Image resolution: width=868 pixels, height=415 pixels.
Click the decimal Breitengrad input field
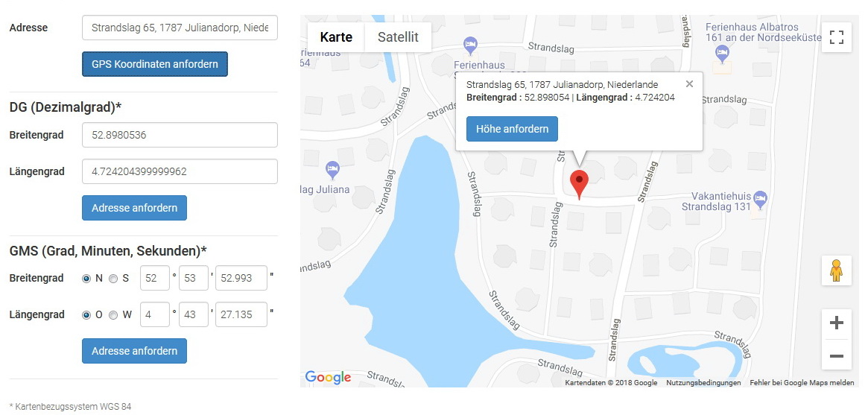coord(180,135)
